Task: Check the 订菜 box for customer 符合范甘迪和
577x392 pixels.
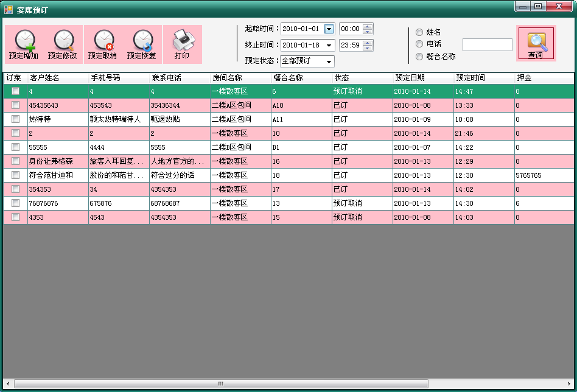Action: click(15, 175)
